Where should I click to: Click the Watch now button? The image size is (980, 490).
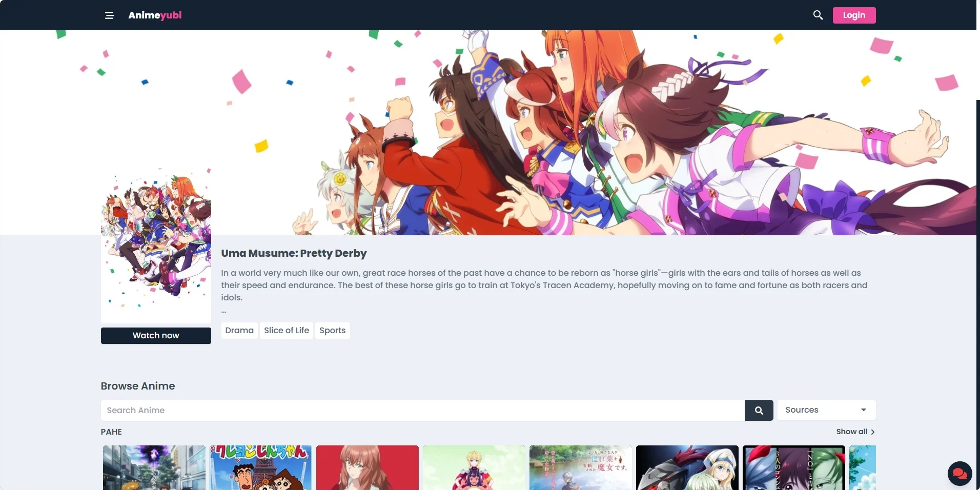point(156,335)
